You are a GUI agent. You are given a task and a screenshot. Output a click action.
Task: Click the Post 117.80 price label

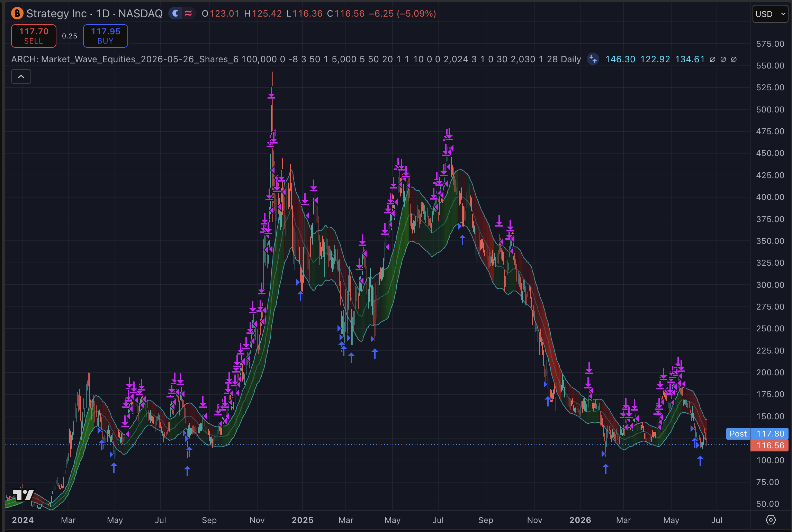[757, 434]
